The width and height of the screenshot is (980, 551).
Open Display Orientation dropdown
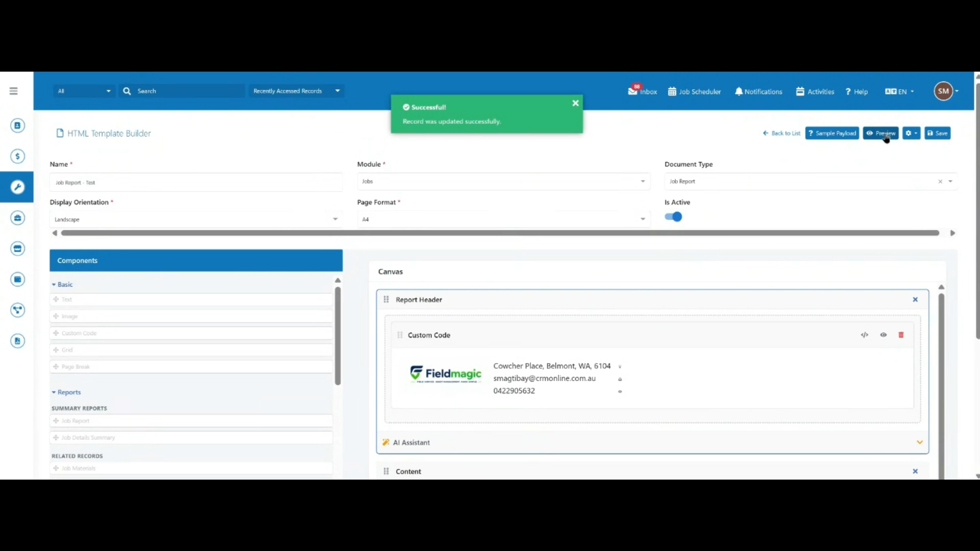click(196, 219)
